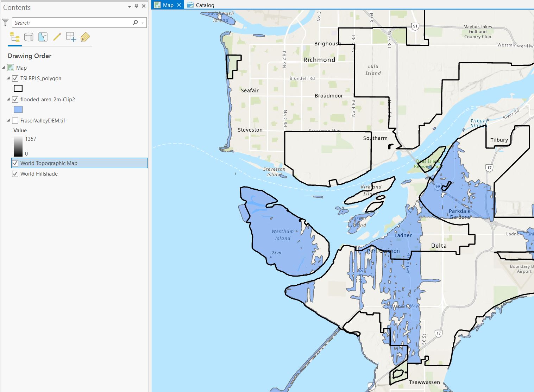
Task: Select List By Data Source icon
Action: 29,37
